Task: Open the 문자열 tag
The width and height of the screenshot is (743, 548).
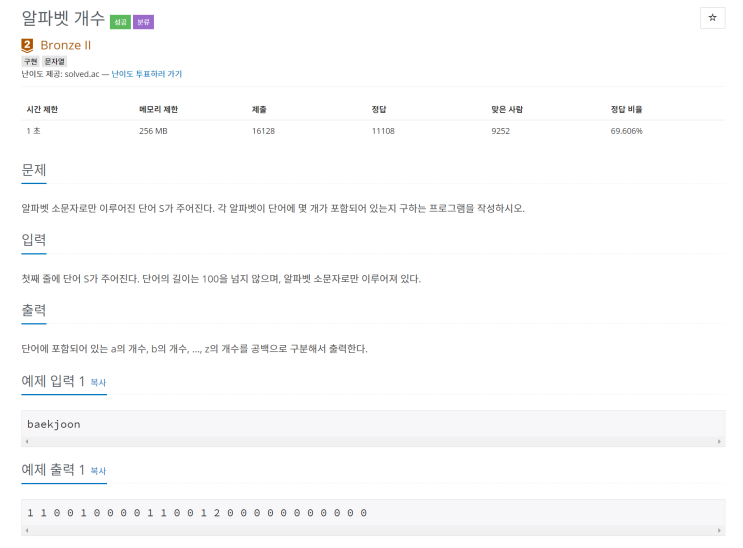Action: pos(54,62)
